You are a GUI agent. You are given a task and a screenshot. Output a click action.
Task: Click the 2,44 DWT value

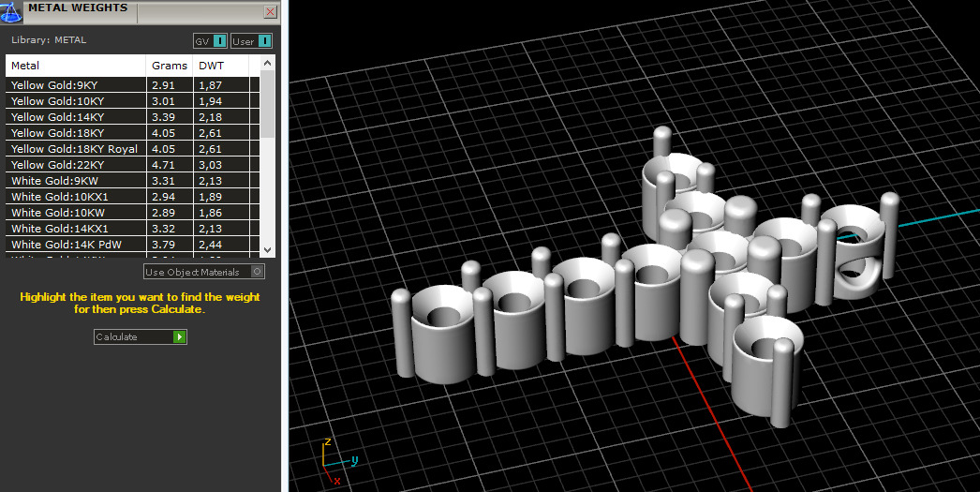[211, 245]
